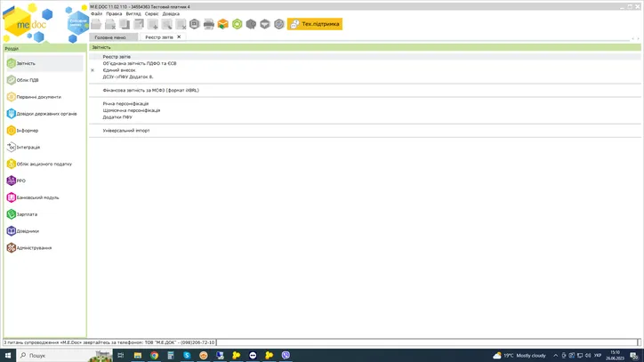Select Облік акцизного податку module
This screenshot has width=644, height=362.
coord(44,164)
